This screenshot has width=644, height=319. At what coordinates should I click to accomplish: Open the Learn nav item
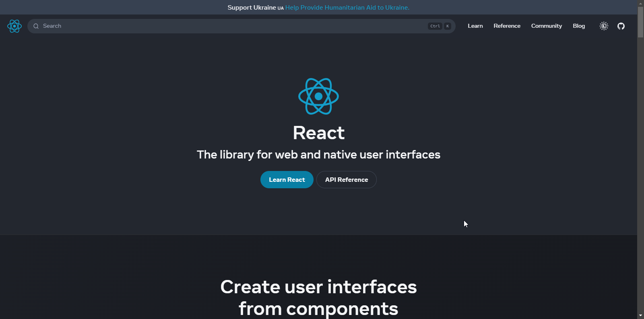475,26
